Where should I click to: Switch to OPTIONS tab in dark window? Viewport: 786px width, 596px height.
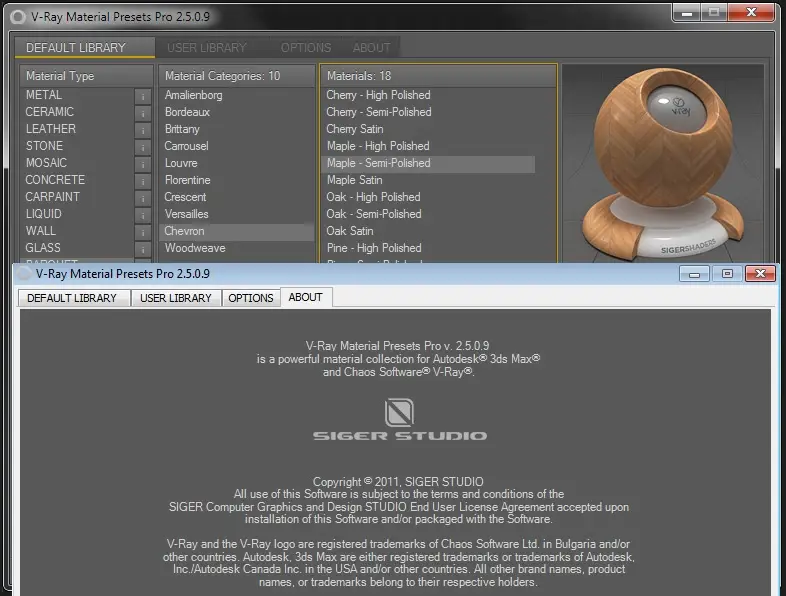pyautogui.click(x=306, y=48)
